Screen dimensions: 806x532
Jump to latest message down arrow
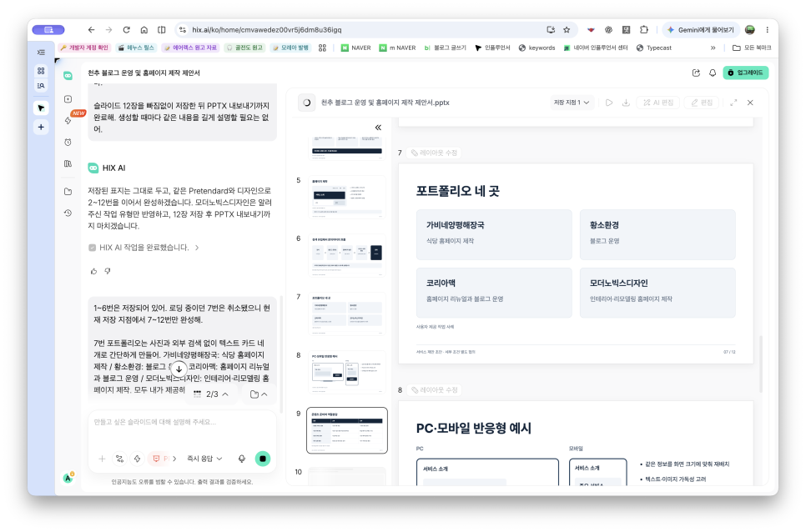pos(179,369)
